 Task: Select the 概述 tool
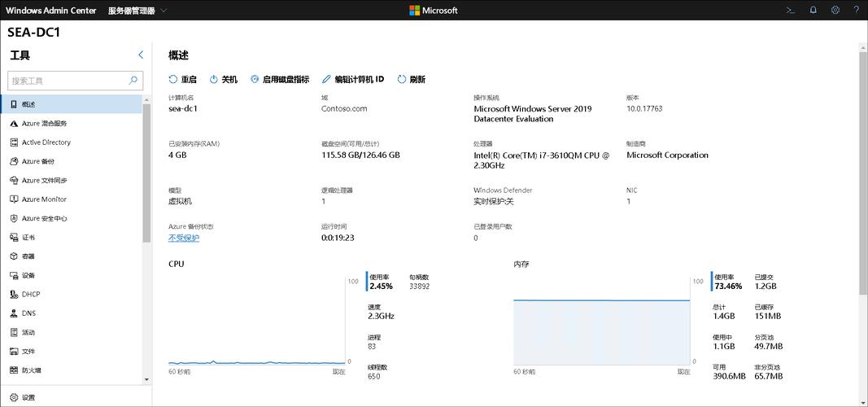(71, 104)
